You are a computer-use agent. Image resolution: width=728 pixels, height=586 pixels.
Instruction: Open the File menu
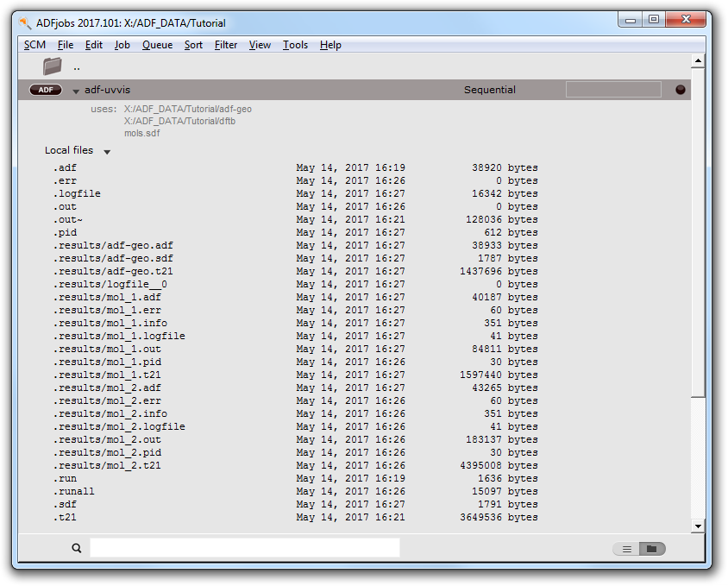pos(66,45)
